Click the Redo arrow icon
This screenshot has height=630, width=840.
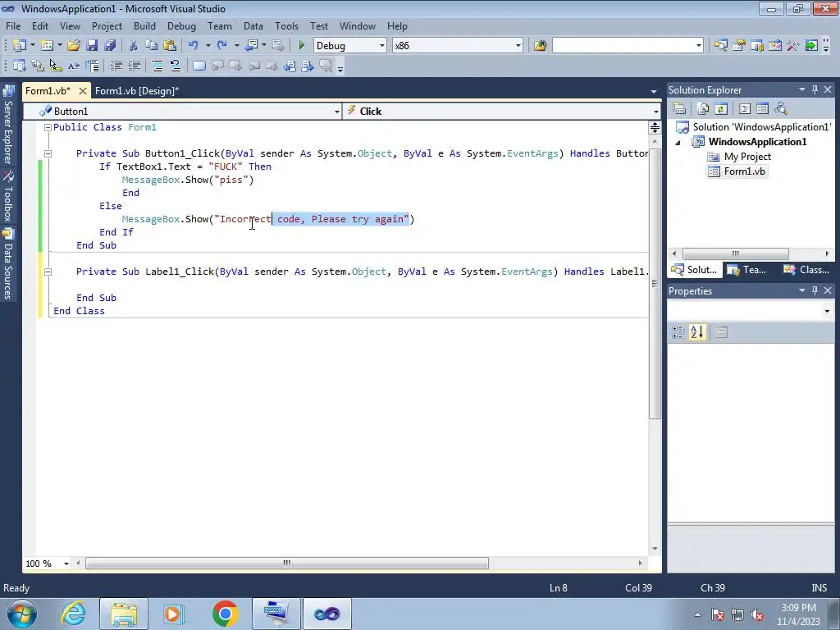tap(221, 46)
